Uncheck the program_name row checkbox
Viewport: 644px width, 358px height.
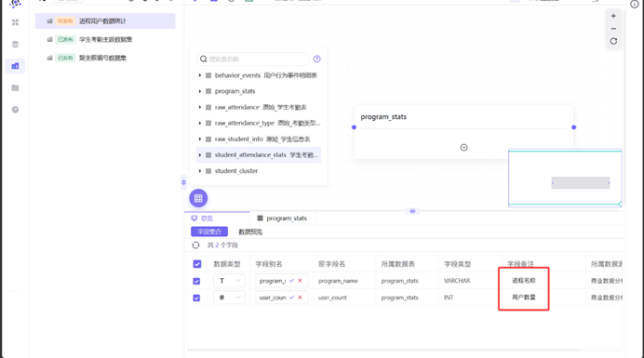click(196, 281)
